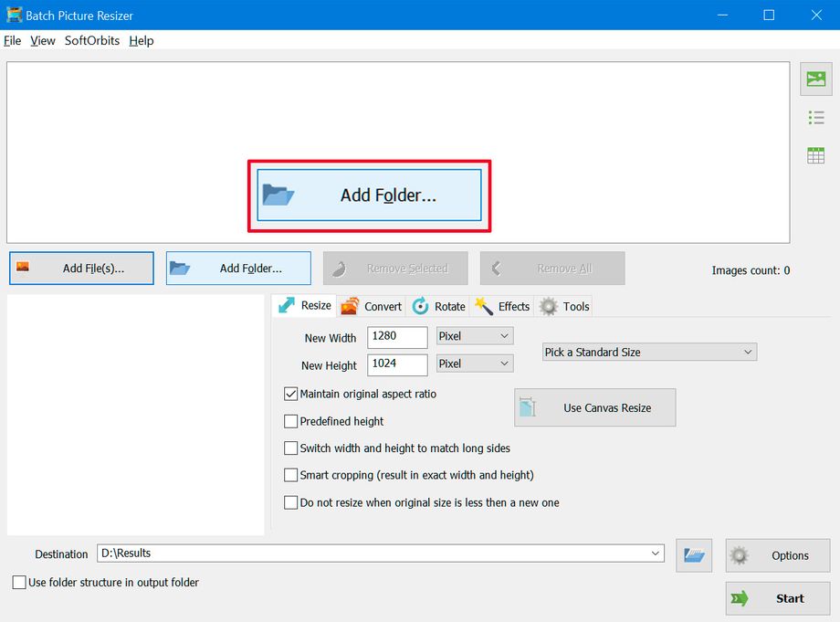The width and height of the screenshot is (840, 622).
Task: Expand the Destination path dropdown
Action: tap(656, 553)
